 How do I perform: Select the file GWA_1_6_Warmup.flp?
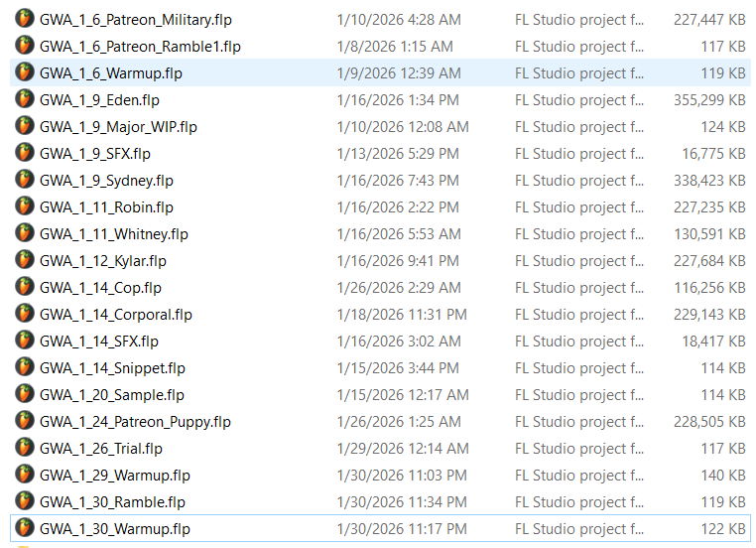[111, 72]
